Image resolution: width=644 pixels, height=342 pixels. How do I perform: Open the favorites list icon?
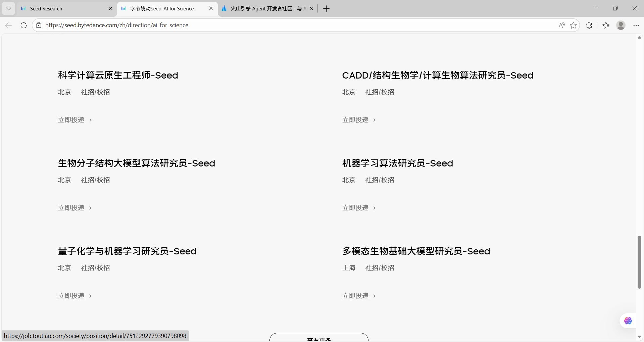606,25
